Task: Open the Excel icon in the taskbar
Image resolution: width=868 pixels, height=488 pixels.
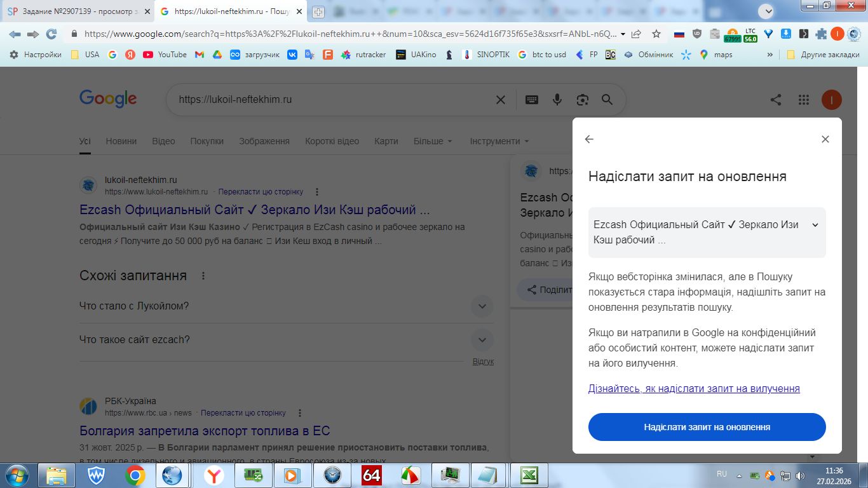Action: coord(529,475)
